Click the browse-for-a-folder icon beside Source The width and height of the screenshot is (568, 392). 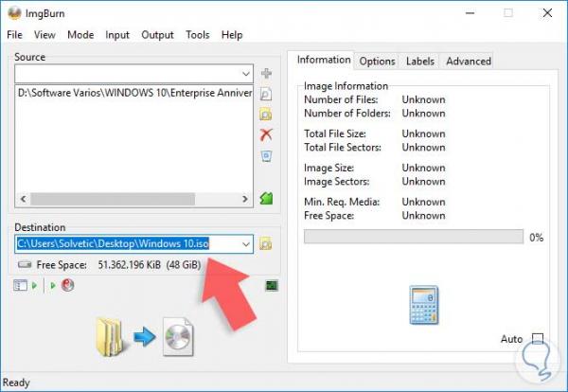coord(266,115)
